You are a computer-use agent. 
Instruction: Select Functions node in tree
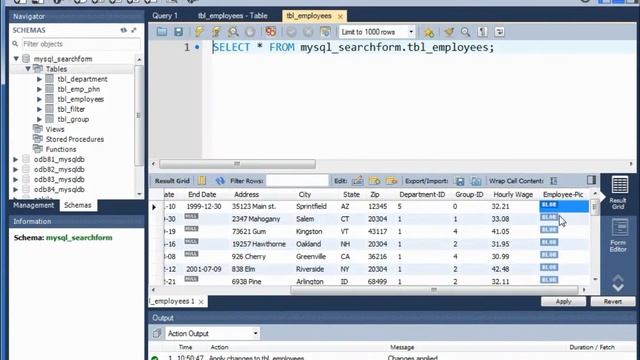(61, 149)
